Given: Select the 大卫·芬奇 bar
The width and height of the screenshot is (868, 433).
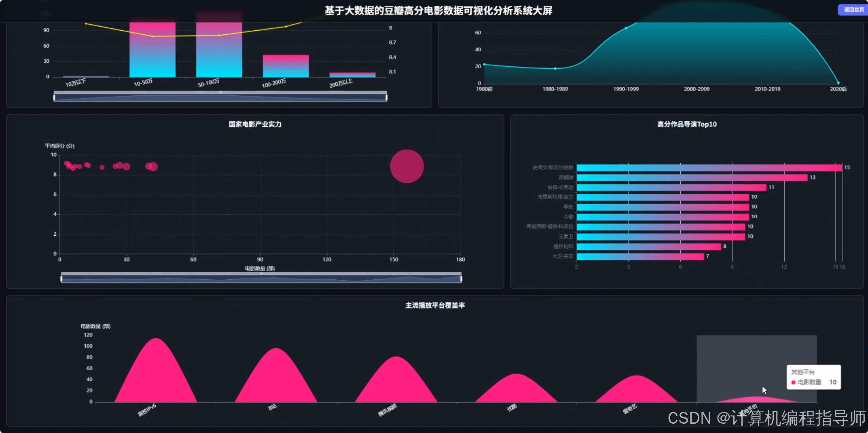Looking at the screenshot, I should 640,256.
